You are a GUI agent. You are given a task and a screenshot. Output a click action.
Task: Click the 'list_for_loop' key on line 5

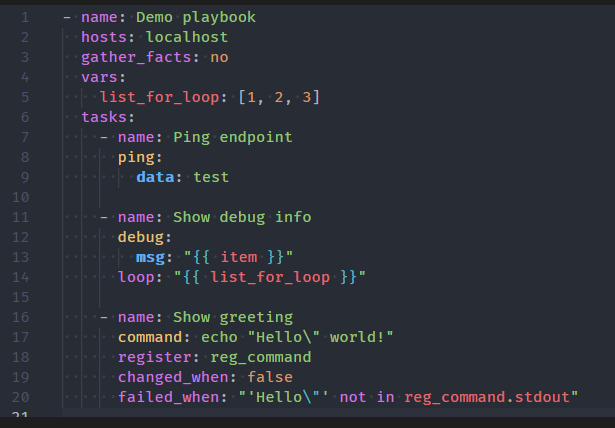point(159,97)
